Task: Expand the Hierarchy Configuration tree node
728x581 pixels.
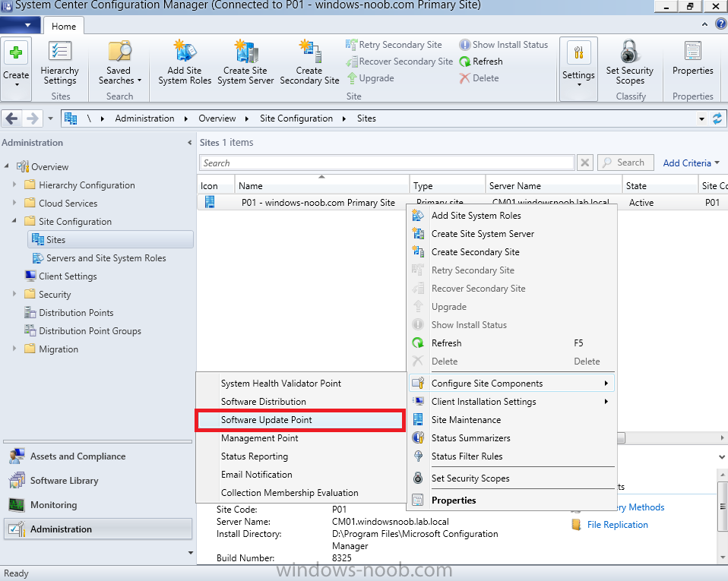Action: point(14,185)
